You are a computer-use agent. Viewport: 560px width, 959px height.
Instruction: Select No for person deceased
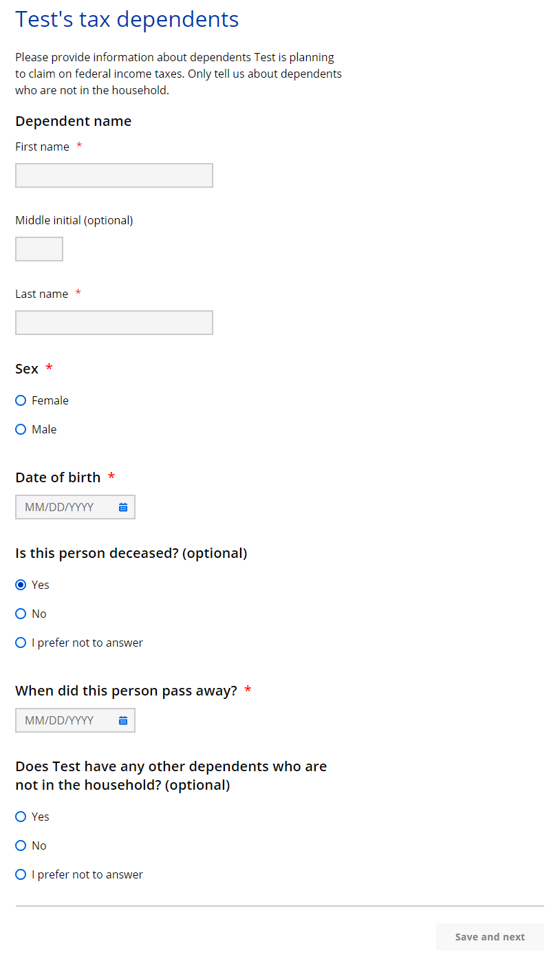point(21,614)
